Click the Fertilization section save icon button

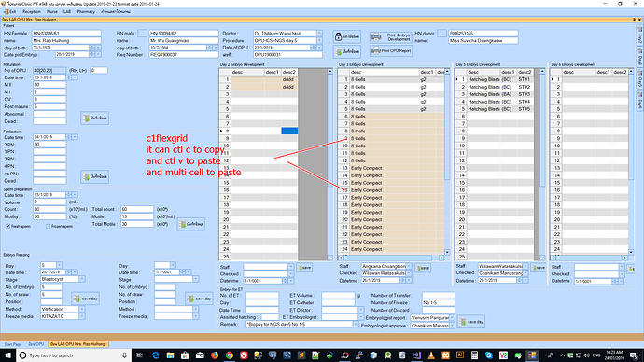(x=95, y=177)
